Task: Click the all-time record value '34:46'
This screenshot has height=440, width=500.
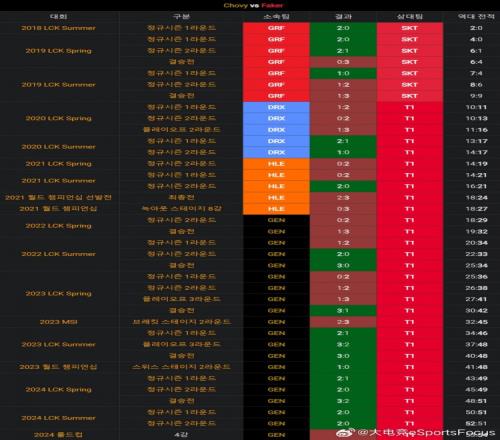Action: point(476,333)
